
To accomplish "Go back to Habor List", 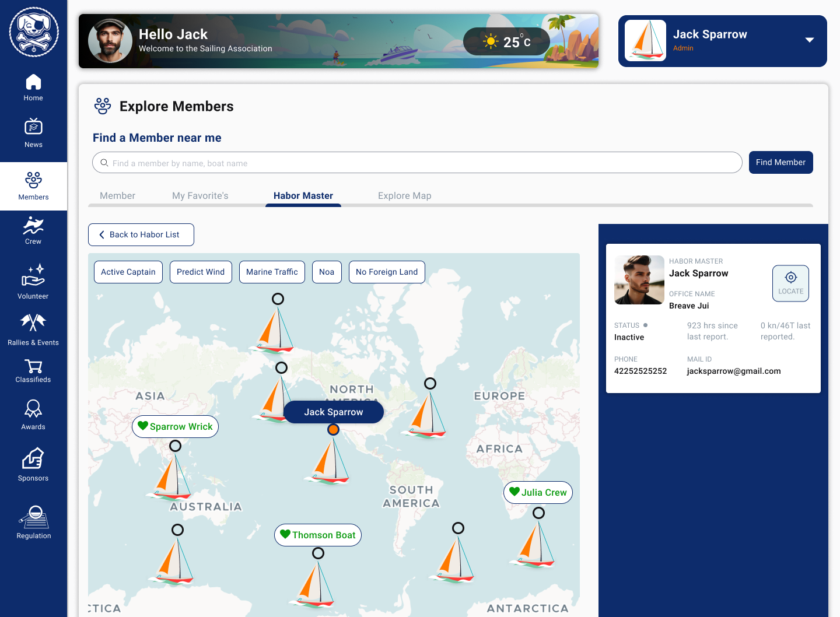I will [141, 234].
